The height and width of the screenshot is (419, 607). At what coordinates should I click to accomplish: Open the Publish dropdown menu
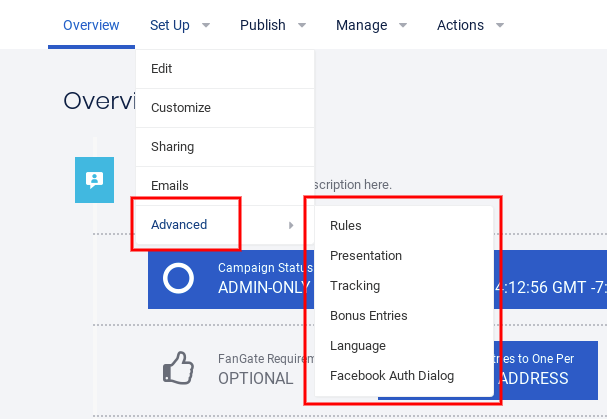tap(272, 25)
